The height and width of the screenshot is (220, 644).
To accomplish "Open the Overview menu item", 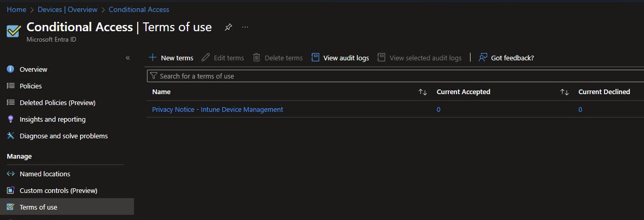I will click(x=33, y=69).
